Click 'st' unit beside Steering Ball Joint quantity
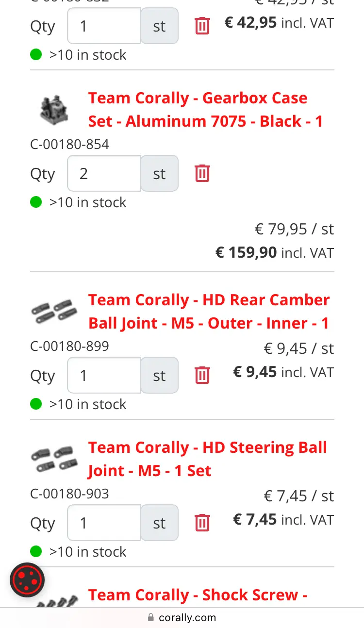The width and height of the screenshot is (364, 628). coord(159,523)
